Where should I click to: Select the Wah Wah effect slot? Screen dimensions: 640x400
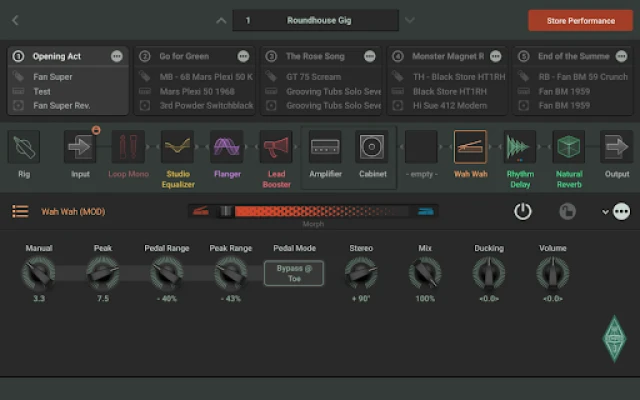470,147
